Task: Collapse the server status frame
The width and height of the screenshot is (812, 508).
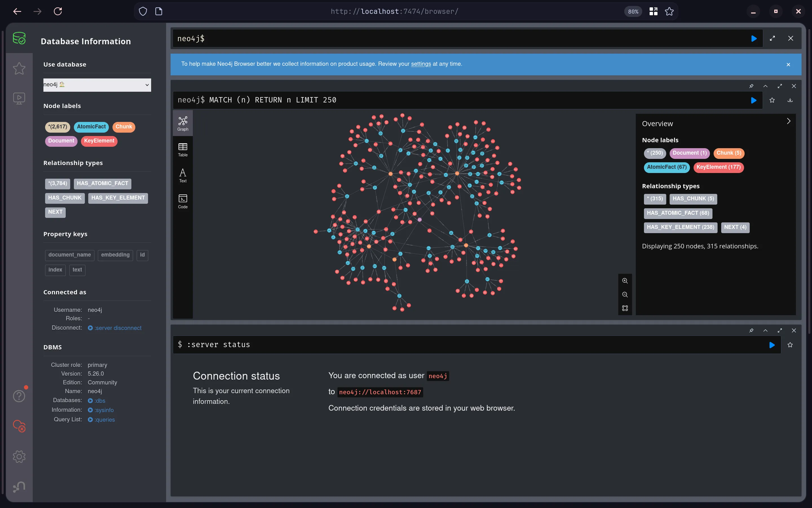Action: [765, 330]
